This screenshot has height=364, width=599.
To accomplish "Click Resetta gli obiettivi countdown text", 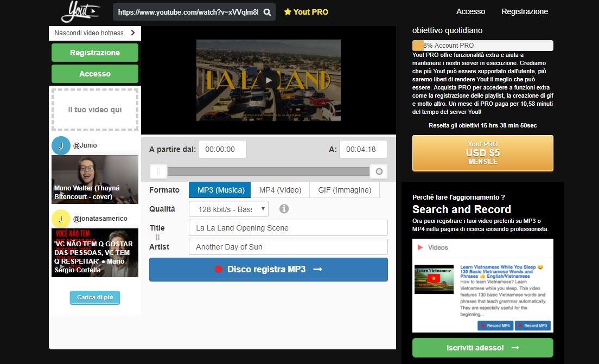I will [482, 125].
